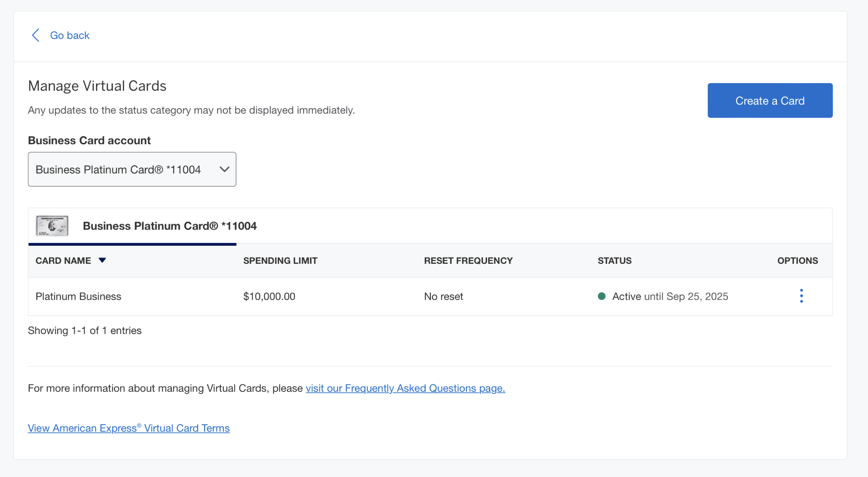Click the back chevron arrow icon
868x477 pixels.
tap(36, 35)
